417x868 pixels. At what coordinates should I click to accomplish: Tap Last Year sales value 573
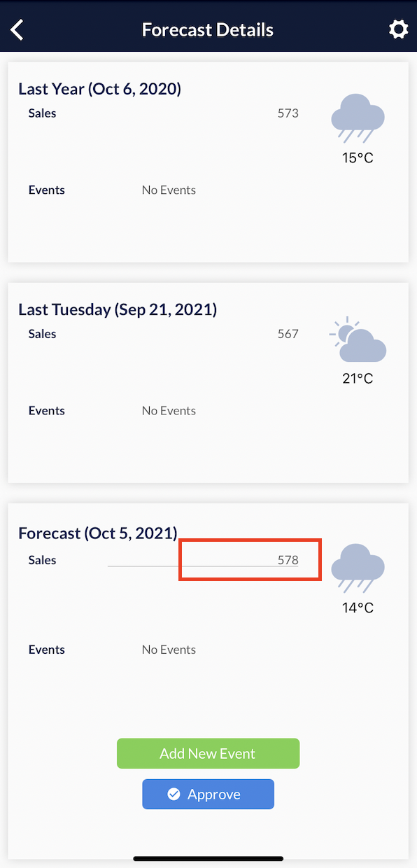288,113
